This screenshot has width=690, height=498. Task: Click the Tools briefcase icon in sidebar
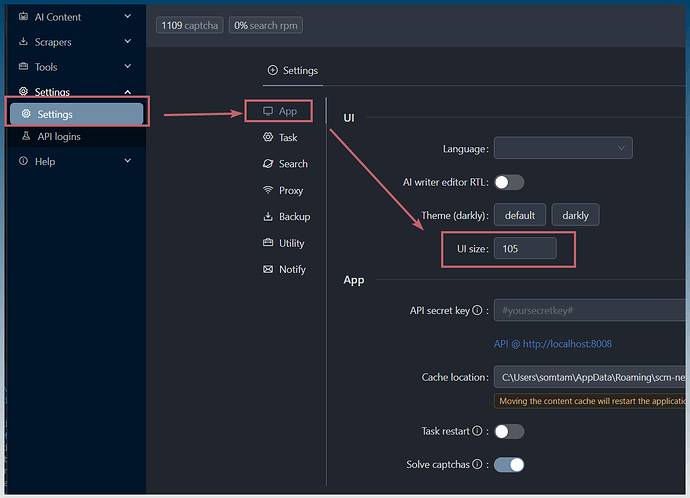(23, 66)
